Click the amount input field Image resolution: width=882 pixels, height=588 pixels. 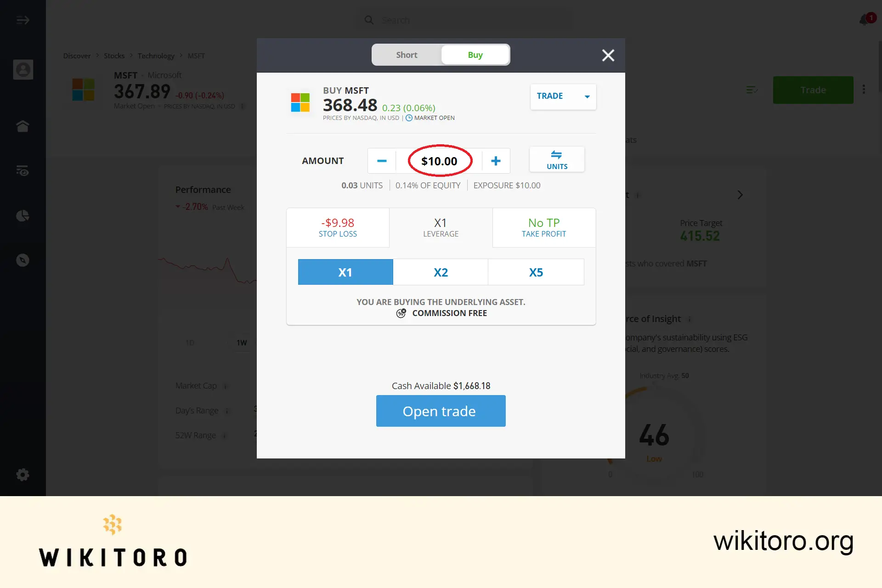438,160
